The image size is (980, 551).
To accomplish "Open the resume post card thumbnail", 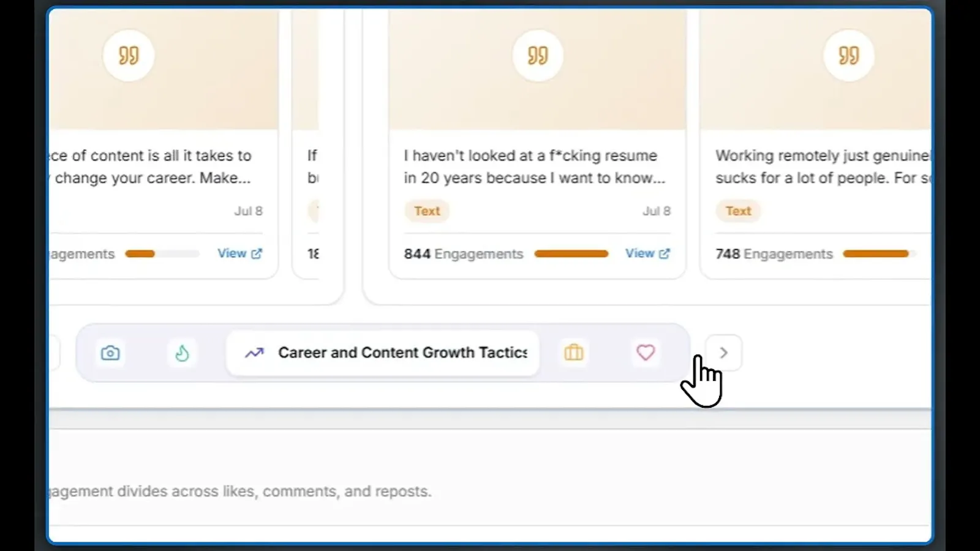I will pyautogui.click(x=537, y=69).
